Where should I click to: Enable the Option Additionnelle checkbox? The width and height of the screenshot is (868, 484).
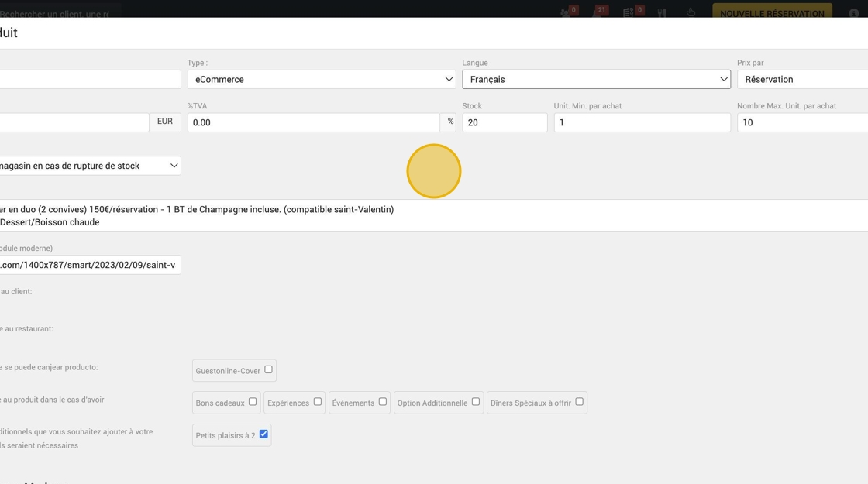[476, 402]
